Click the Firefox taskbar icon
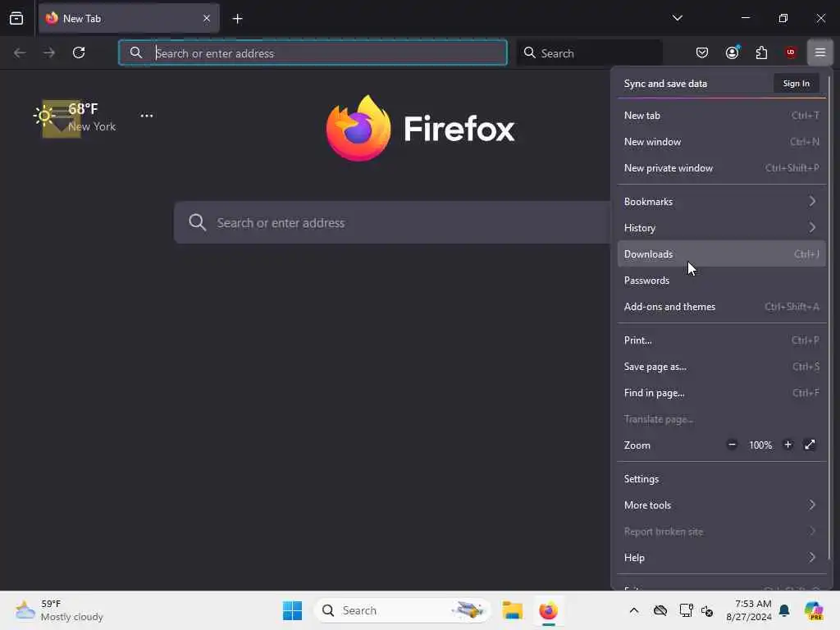This screenshot has height=630, width=840. (x=548, y=610)
